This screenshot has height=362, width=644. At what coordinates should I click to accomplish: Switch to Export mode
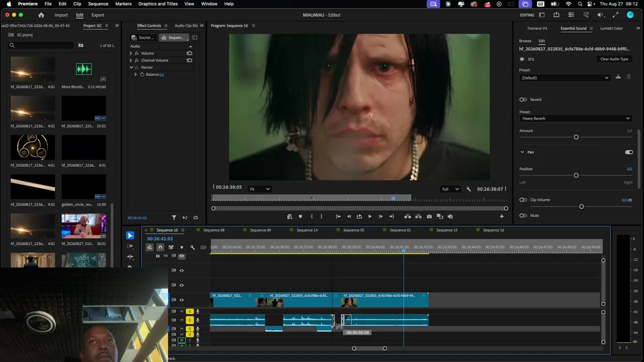click(x=98, y=15)
